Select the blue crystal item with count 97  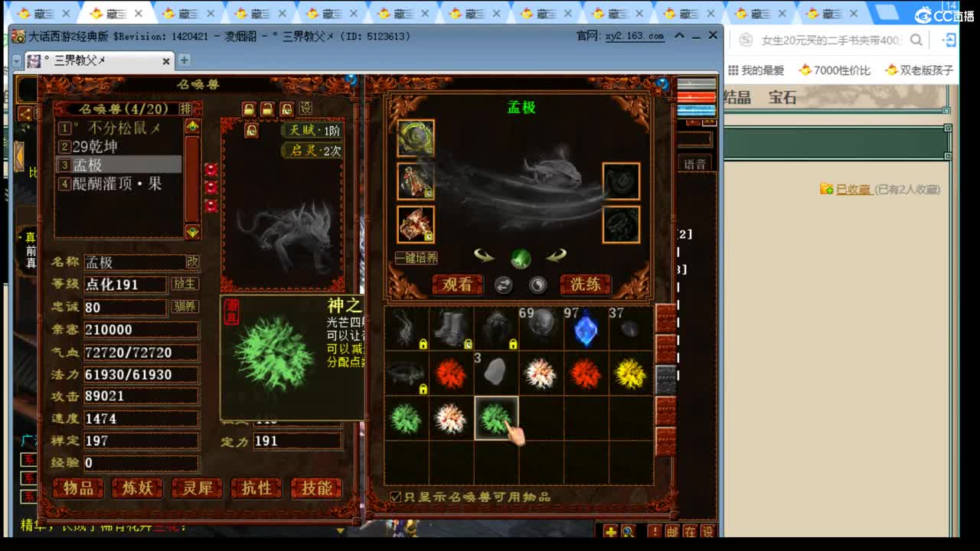pyautogui.click(x=586, y=329)
